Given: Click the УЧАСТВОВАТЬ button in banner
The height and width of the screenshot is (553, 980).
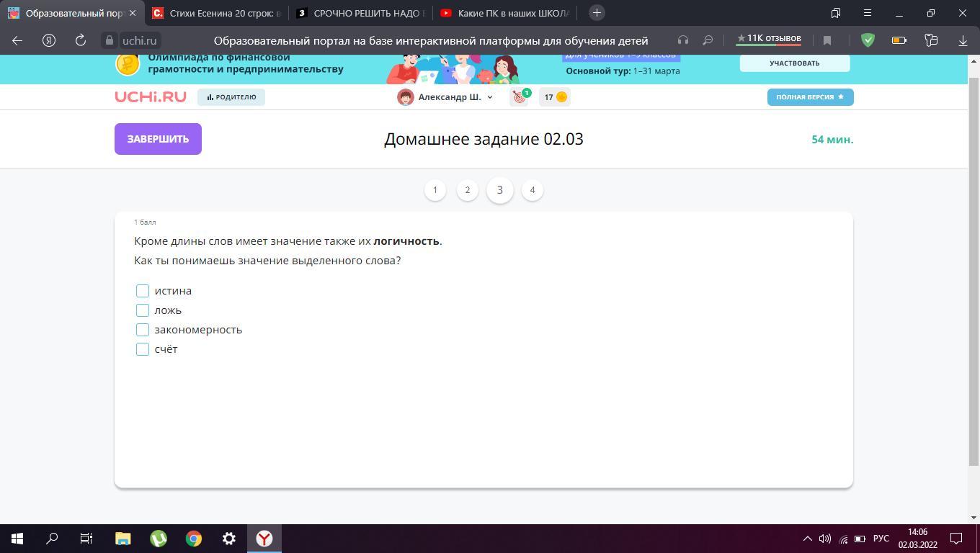Looking at the screenshot, I should click(x=795, y=63).
